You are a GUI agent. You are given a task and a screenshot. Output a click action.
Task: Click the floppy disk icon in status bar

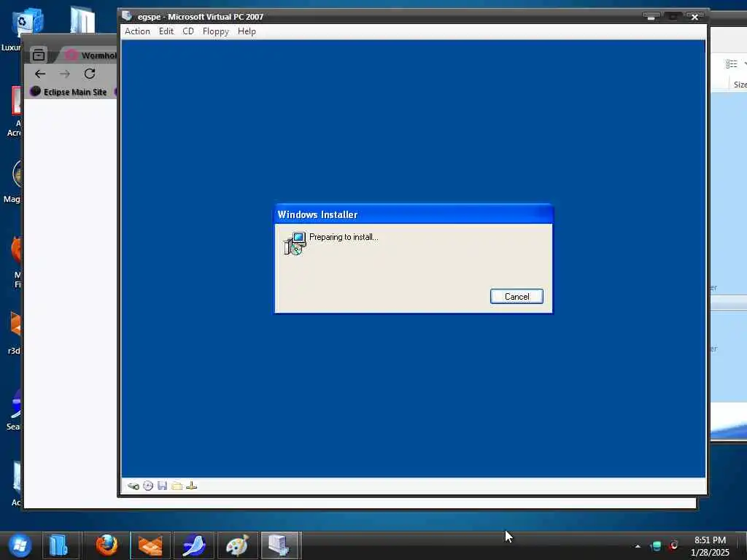(163, 486)
